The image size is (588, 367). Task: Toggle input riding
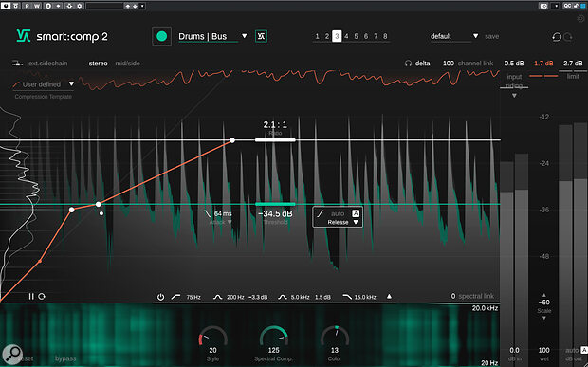(514, 81)
